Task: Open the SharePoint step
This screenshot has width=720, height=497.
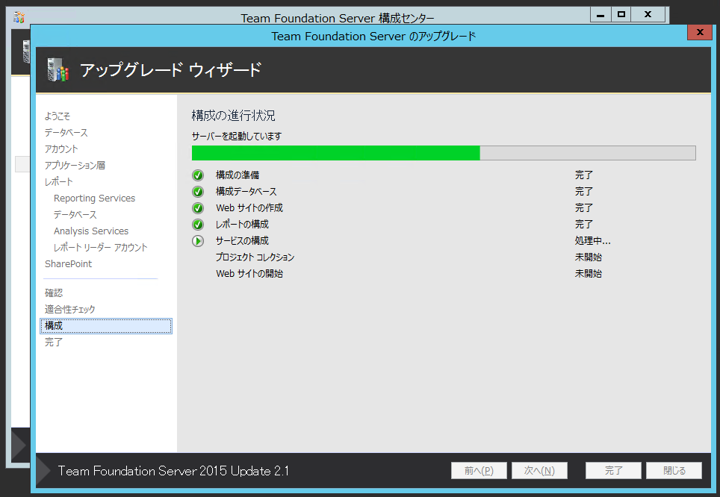Action: pos(68,264)
